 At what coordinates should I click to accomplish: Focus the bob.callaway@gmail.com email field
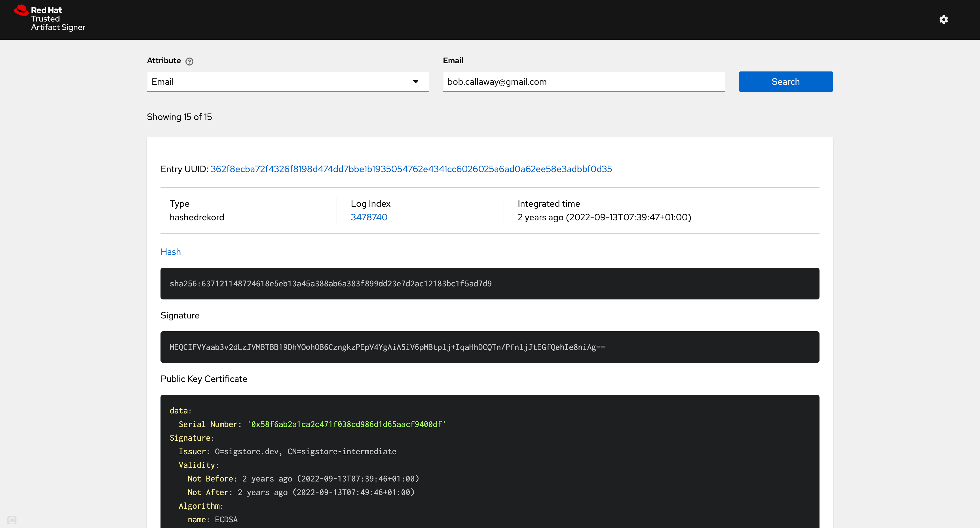pos(583,82)
